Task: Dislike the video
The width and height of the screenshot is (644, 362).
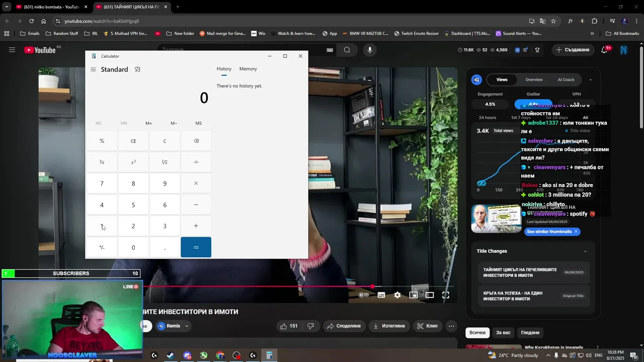Action: point(310,326)
